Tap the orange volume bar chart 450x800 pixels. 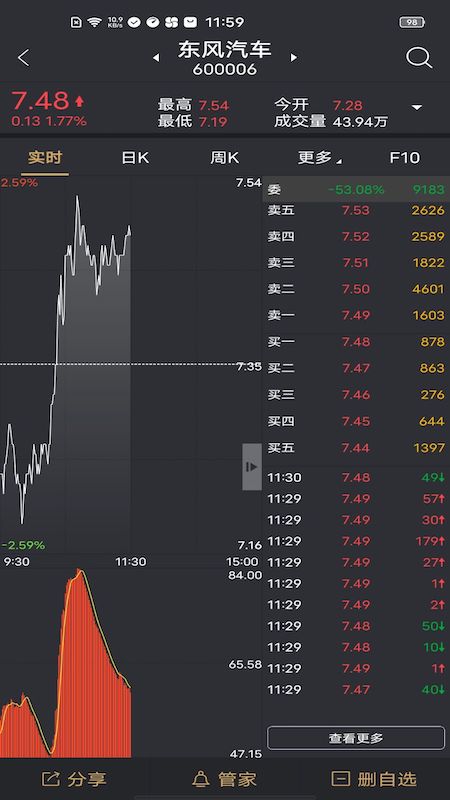[x=66, y=663]
